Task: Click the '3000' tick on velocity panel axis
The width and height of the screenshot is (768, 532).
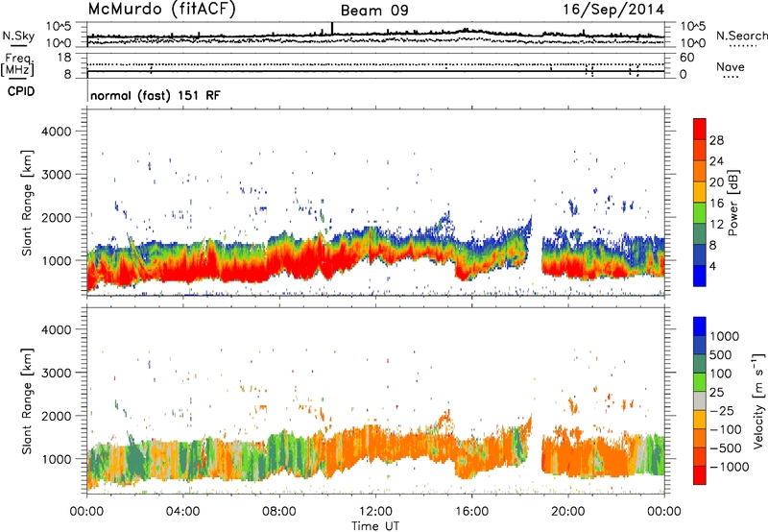Action: (x=56, y=373)
